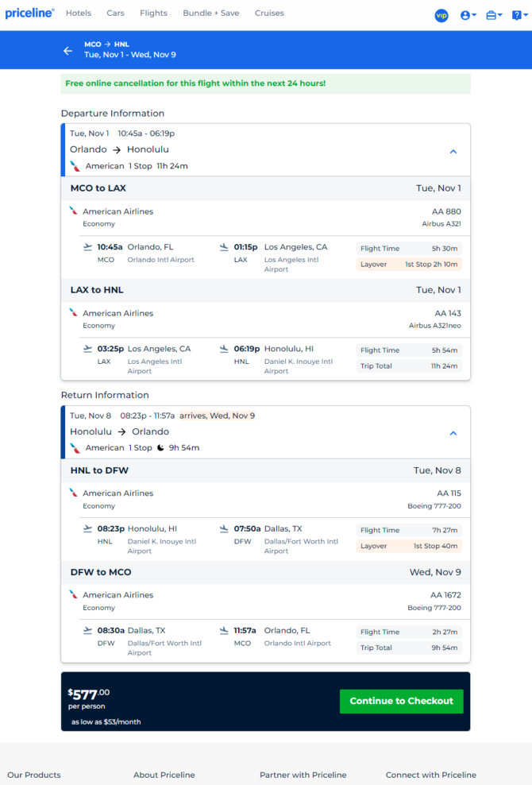Click the American Airlines logo in departure summary
The image size is (532, 785).
[x=75, y=166]
